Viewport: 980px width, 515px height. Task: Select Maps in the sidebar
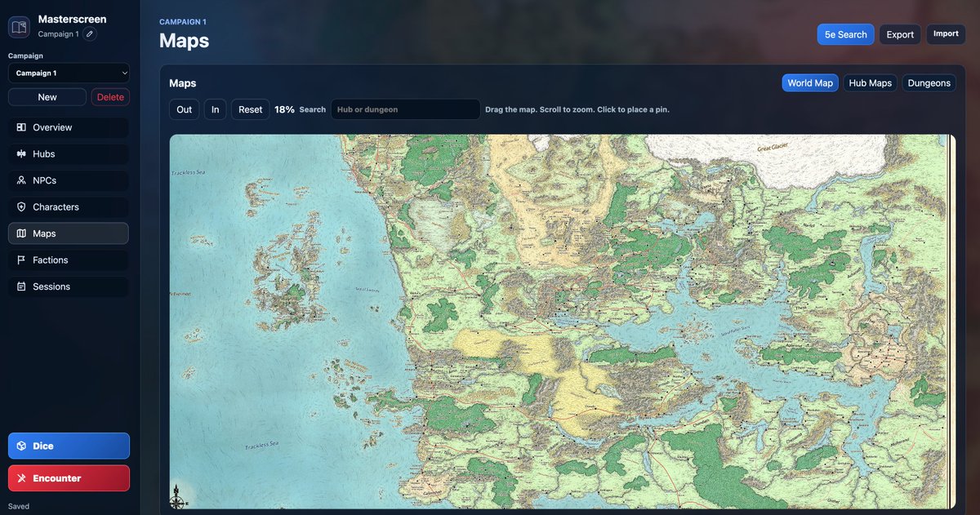coord(69,233)
